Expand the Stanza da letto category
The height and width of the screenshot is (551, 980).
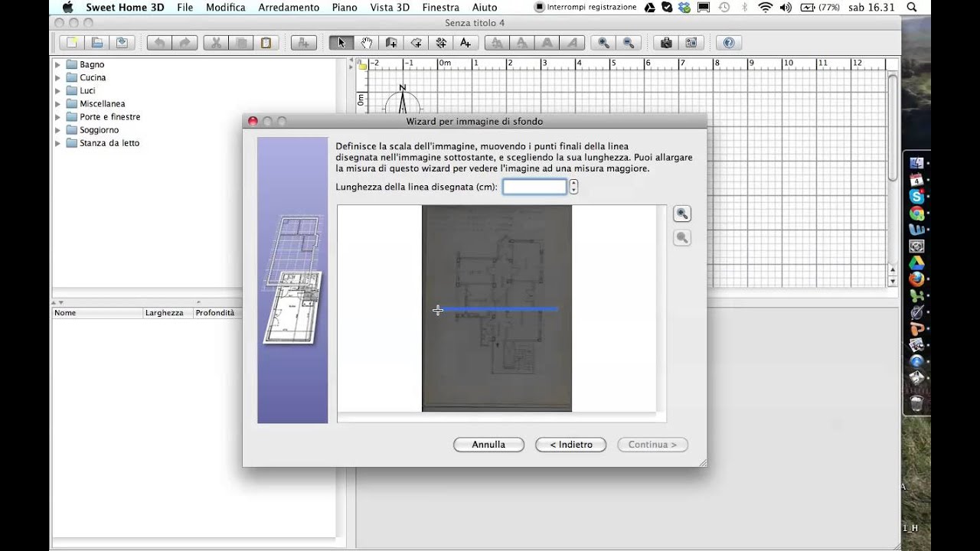pyautogui.click(x=57, y=143)
